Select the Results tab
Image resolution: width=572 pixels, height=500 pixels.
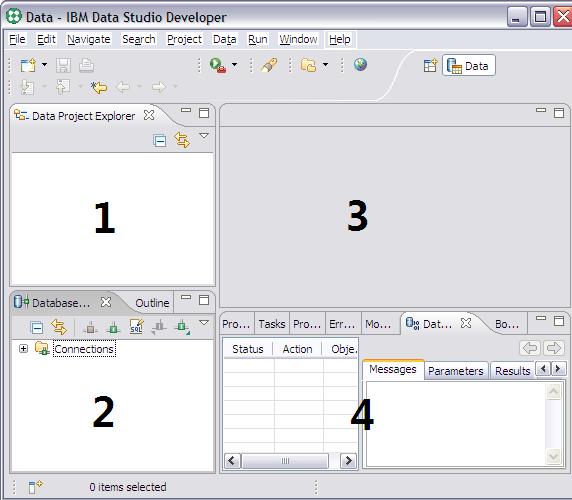513,371
